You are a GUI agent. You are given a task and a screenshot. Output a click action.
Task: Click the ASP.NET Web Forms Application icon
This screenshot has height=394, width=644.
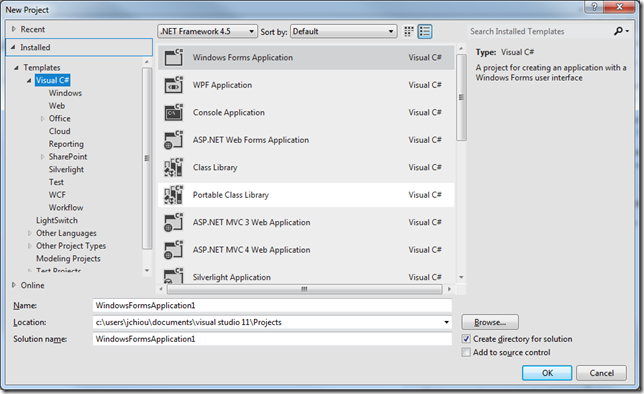click(174, 140)
